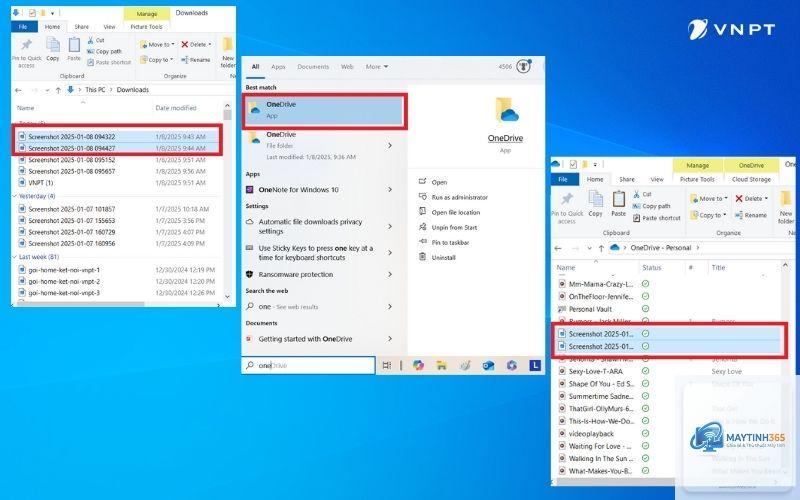800x500 pixels.
Task: Open Cloud Storage tab in OneDrive window
Action: pyautogui.click(x=751, y=180)
